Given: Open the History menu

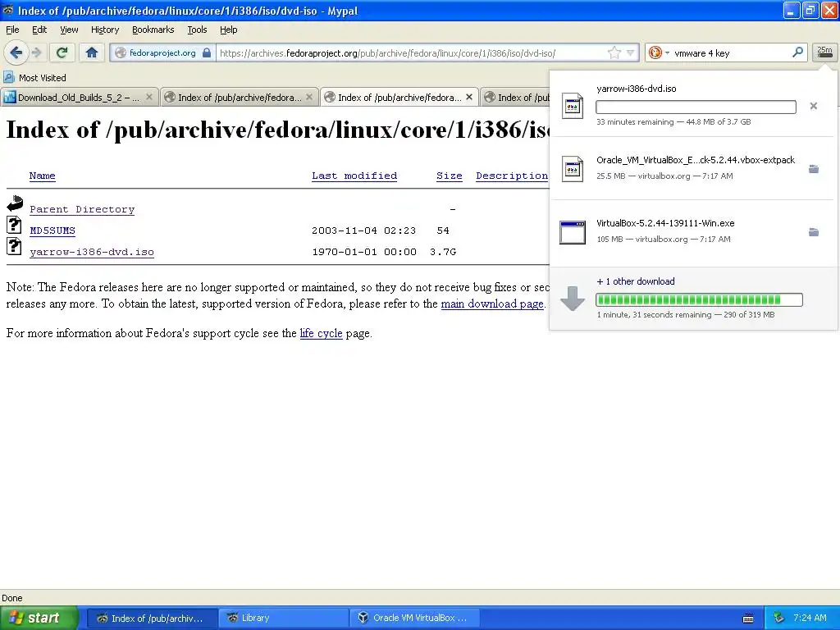Looking at the screenshot, I should pos(104,30).
